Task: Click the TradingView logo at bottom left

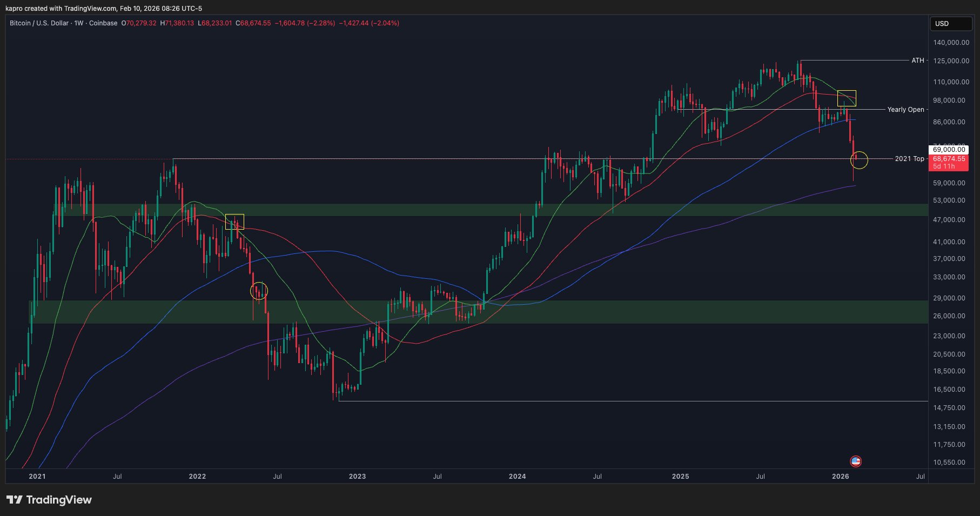Action: tap(48, 500)
